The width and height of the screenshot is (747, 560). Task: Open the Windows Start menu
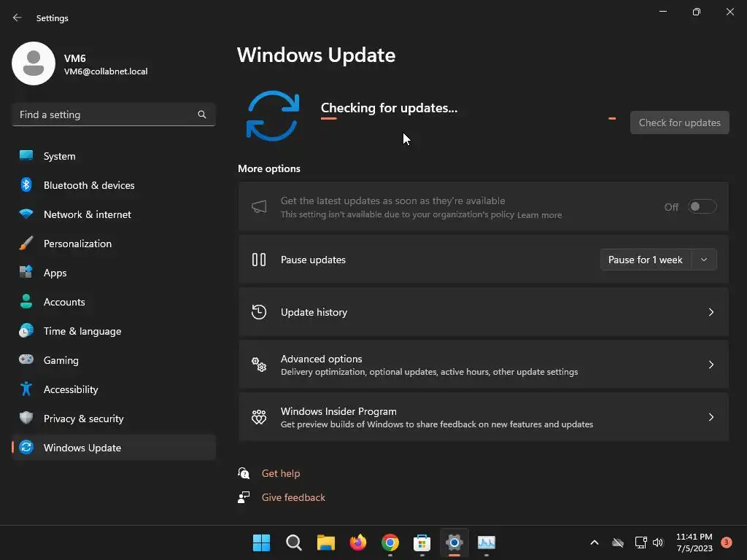[261, 542]
